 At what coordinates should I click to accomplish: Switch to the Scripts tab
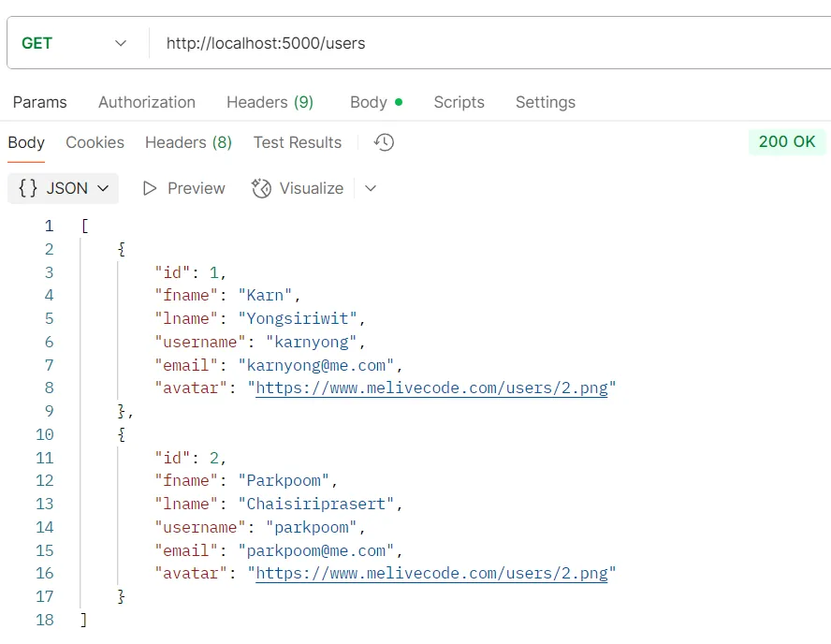[459, 102]
